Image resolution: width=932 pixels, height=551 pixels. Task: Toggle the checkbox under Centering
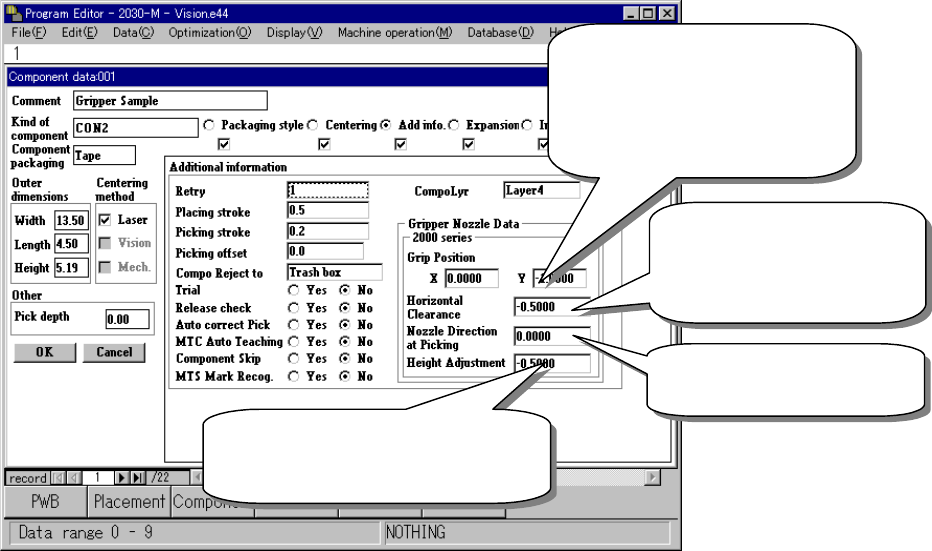[324, 144]
